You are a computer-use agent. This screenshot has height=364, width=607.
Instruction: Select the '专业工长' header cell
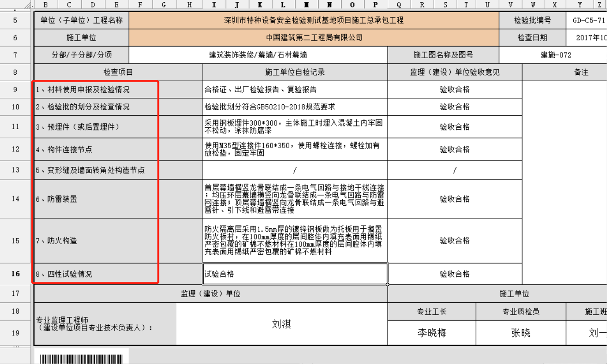click(432, 311)
